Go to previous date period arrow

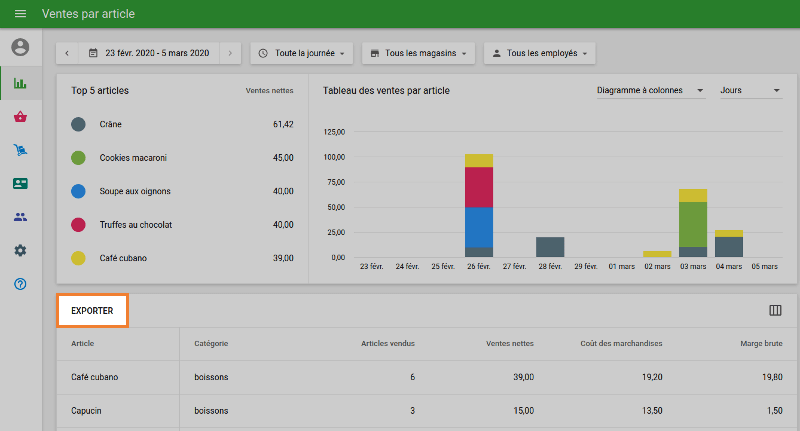(x=68, y=52)
